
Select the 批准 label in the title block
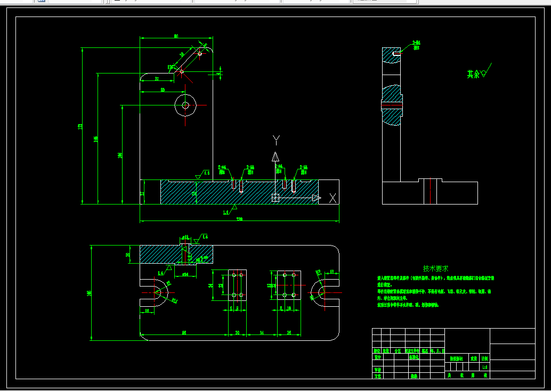point(414,376)
